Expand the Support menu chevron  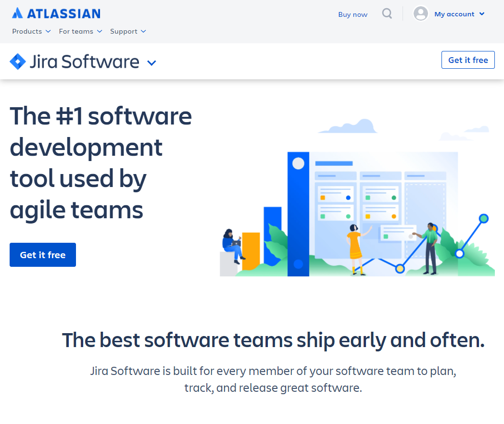(x=143, y=31)
